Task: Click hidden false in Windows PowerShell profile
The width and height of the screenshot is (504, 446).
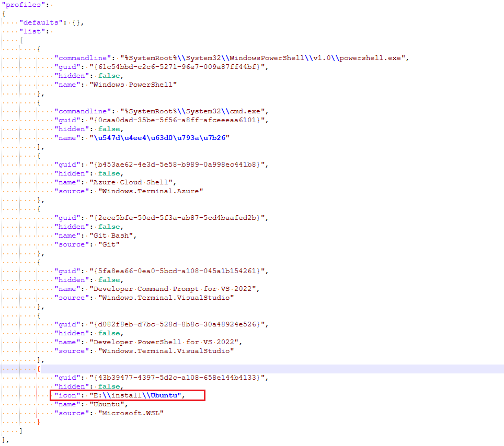Action: [109, 76]
